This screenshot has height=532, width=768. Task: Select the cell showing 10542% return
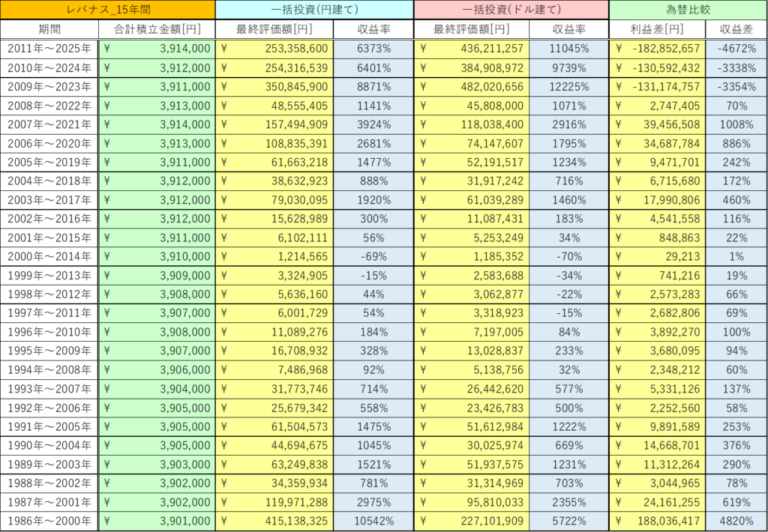(373, 521)
